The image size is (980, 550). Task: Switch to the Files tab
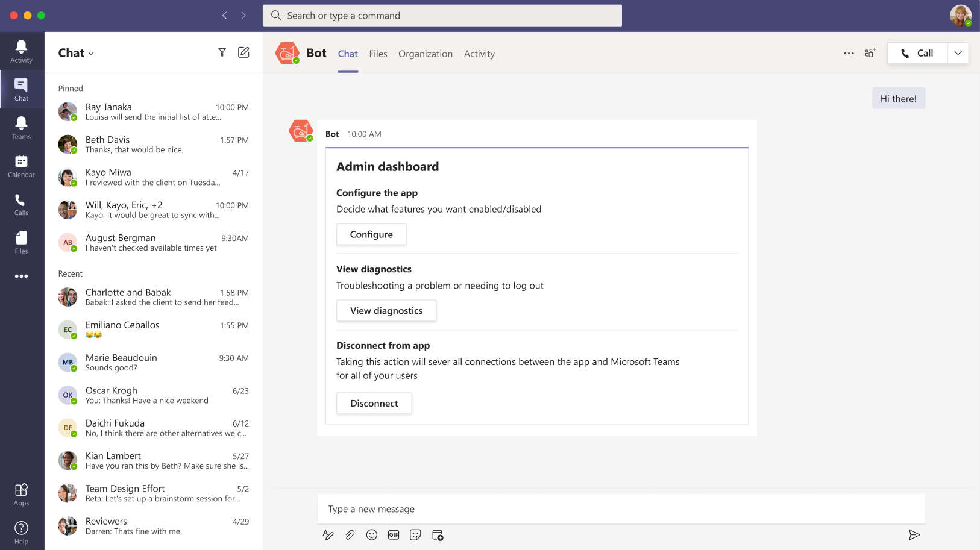point(378,54)
